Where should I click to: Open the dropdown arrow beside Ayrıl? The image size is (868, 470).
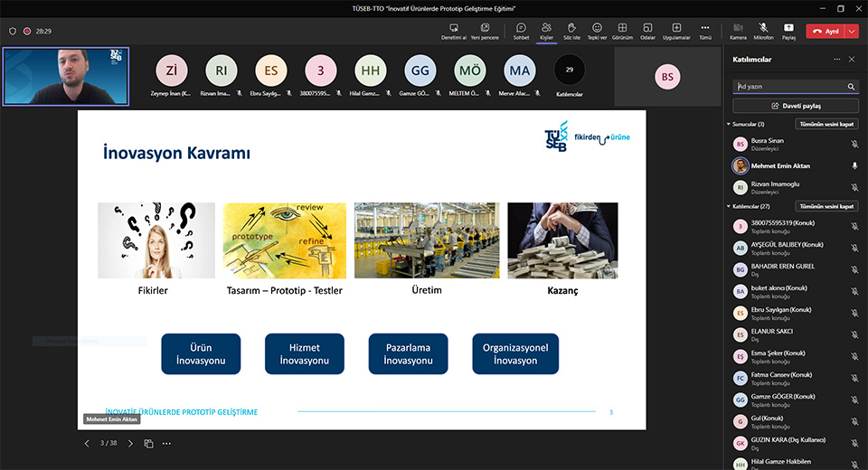tap(852, 31)
